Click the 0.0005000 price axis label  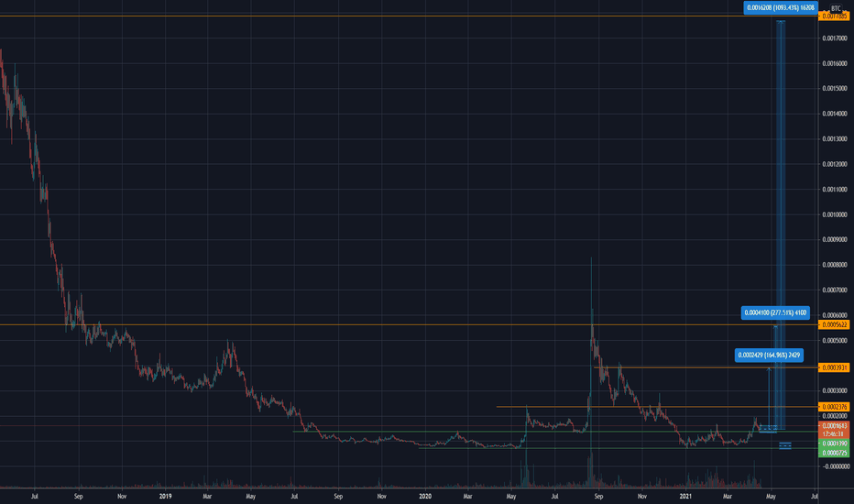pos(835,341)
